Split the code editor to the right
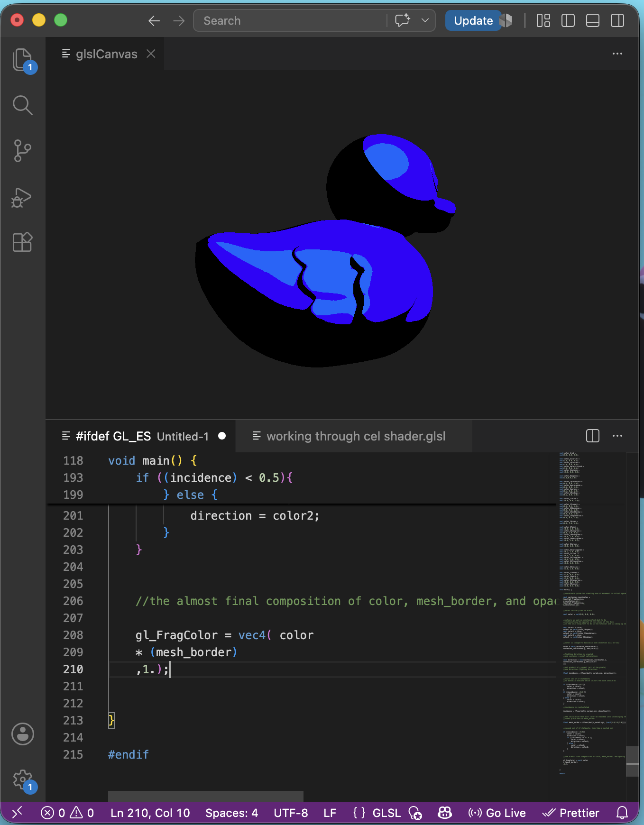This screenshot has height=825, width=644. pyautogui.click(x=593, y=436)
